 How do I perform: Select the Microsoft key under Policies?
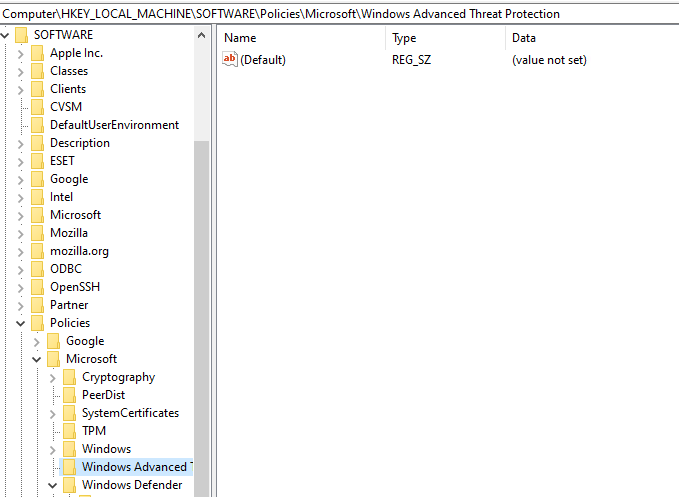91,359
